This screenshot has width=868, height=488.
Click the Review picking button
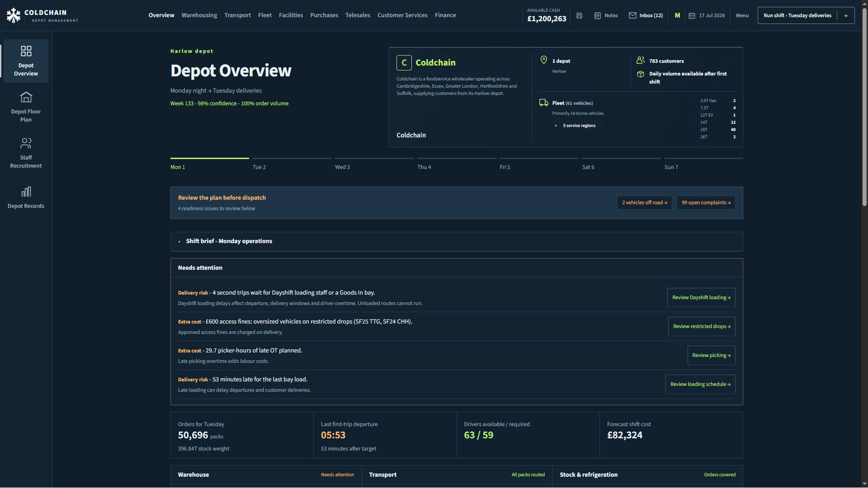(712, 355)
